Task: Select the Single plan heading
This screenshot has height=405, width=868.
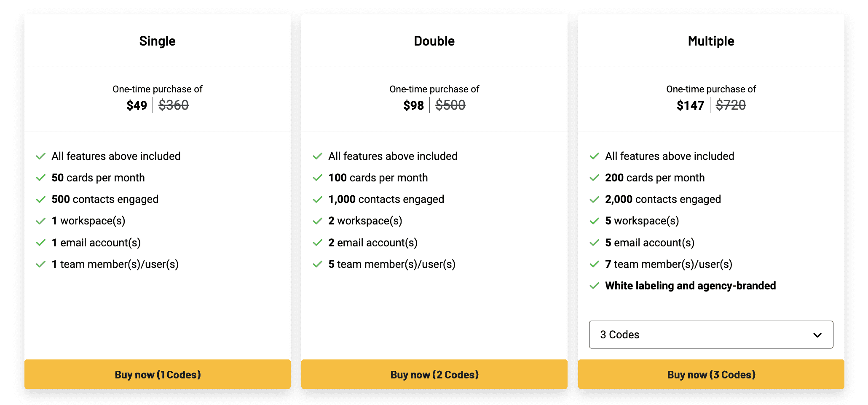Action: point(157,41)
